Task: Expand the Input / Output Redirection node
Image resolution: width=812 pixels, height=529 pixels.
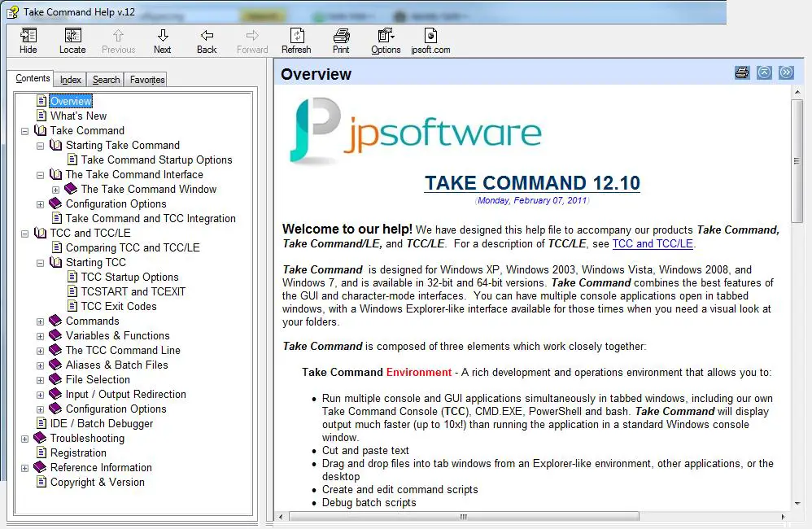Action: pyautogui.click(x=40, y=395)
